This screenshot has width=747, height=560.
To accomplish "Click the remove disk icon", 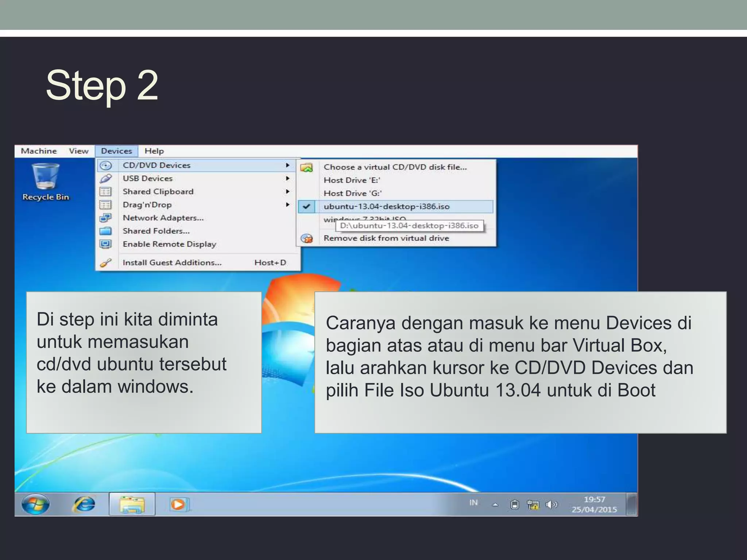I will (x=307, y=238).
